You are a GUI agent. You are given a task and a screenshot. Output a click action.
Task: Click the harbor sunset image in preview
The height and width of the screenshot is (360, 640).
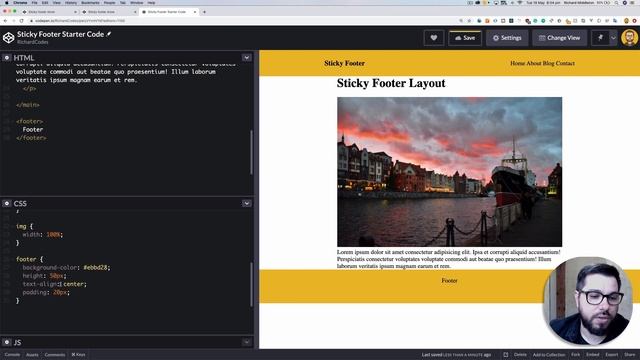pyautogui.click(x=449, y=172)
